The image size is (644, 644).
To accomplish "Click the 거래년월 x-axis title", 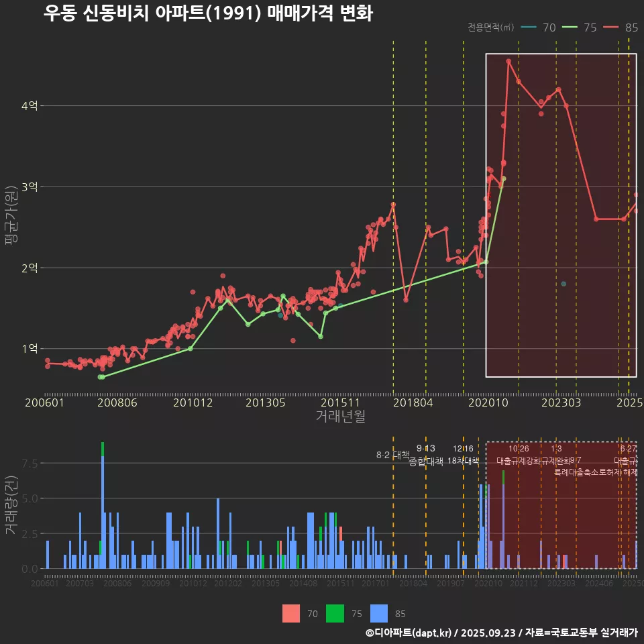I will pos(340,416).
